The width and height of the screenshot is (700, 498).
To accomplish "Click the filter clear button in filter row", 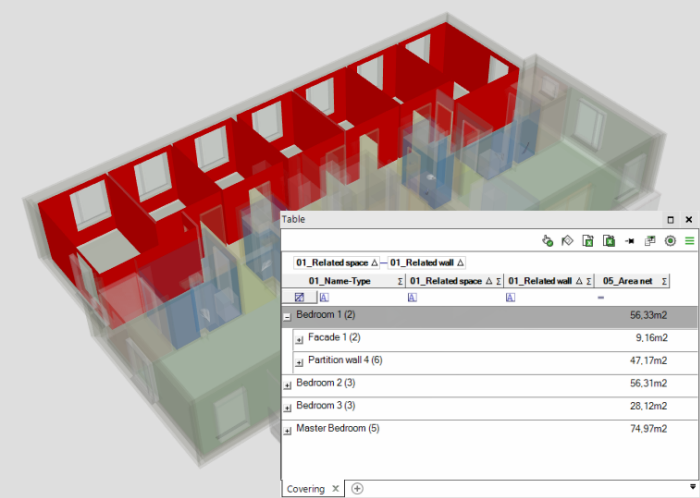I will pyautogui.click(x=300, y=297).
